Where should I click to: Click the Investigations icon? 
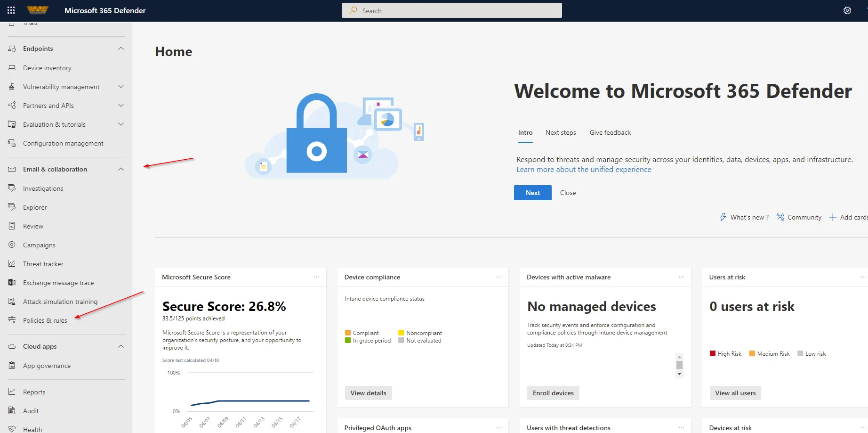pos(12,188)
